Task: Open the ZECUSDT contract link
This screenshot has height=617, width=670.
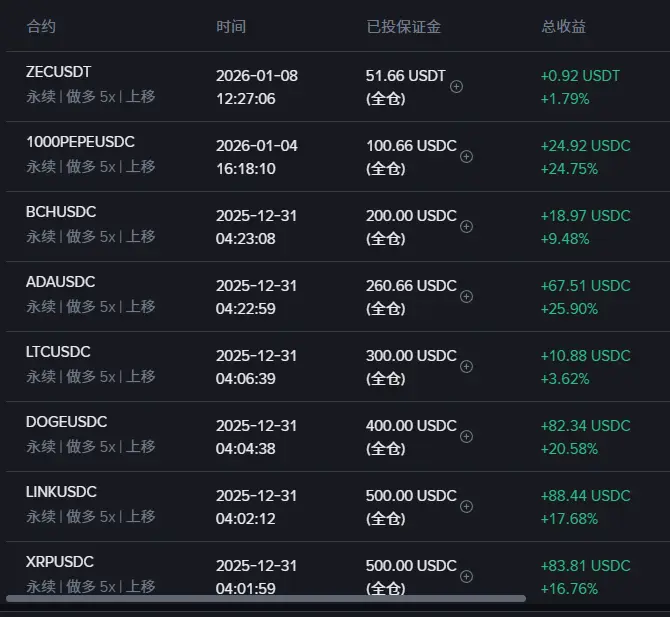Action: coord(58,72)
